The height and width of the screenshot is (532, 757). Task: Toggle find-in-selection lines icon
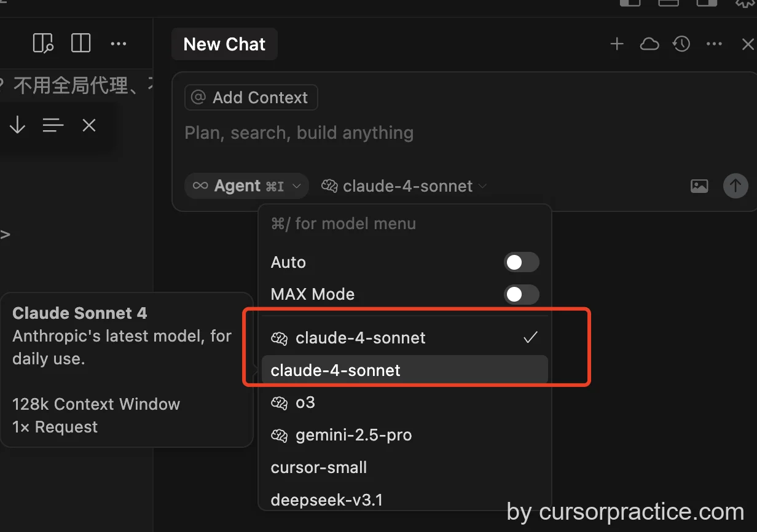click(53, 125)
